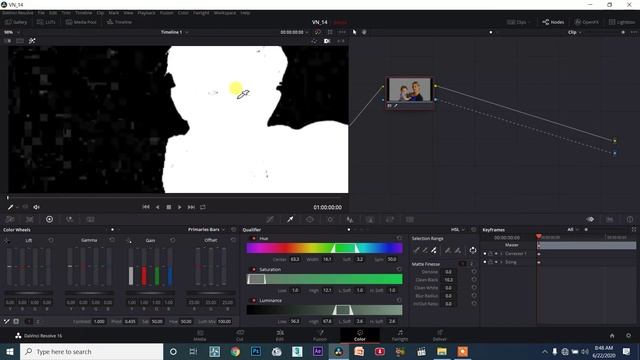Click the Clean Black value field
This screenshot has height=360, width=640.
pyautogui.click(x=449, y=280)
